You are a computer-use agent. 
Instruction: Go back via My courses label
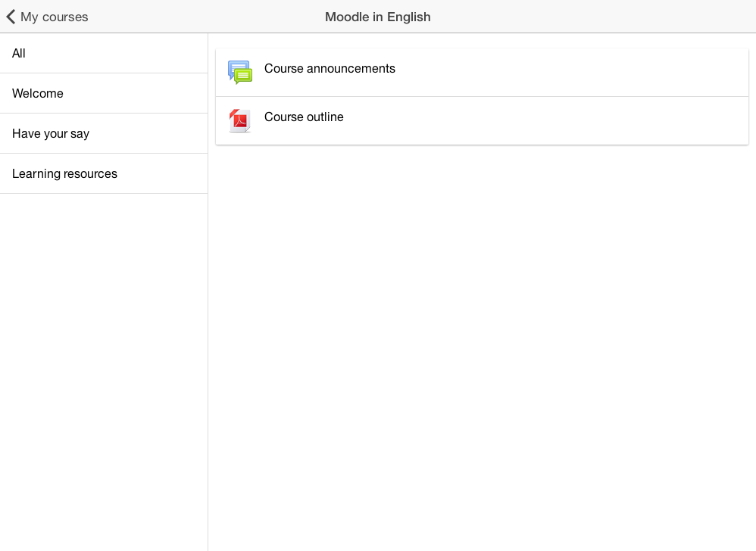[x=54, y=17]
